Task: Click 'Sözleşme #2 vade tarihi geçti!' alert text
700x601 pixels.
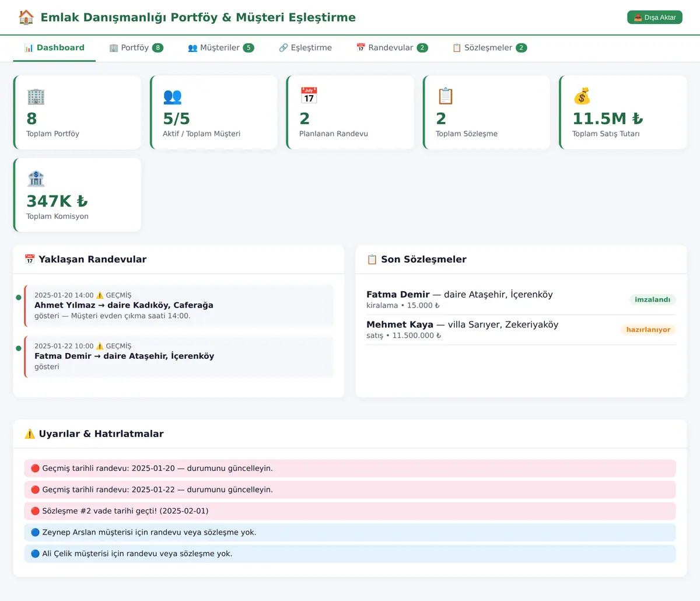Action: 125,511
